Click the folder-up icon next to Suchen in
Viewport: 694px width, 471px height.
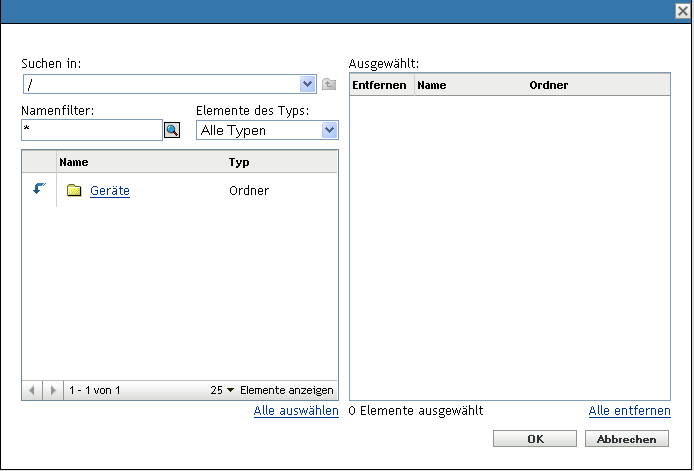point(328,84)
